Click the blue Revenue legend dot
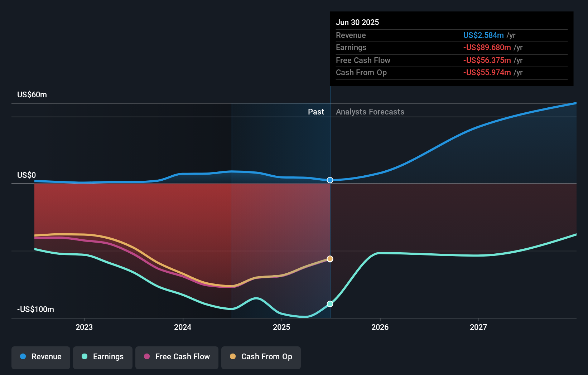 23,356
